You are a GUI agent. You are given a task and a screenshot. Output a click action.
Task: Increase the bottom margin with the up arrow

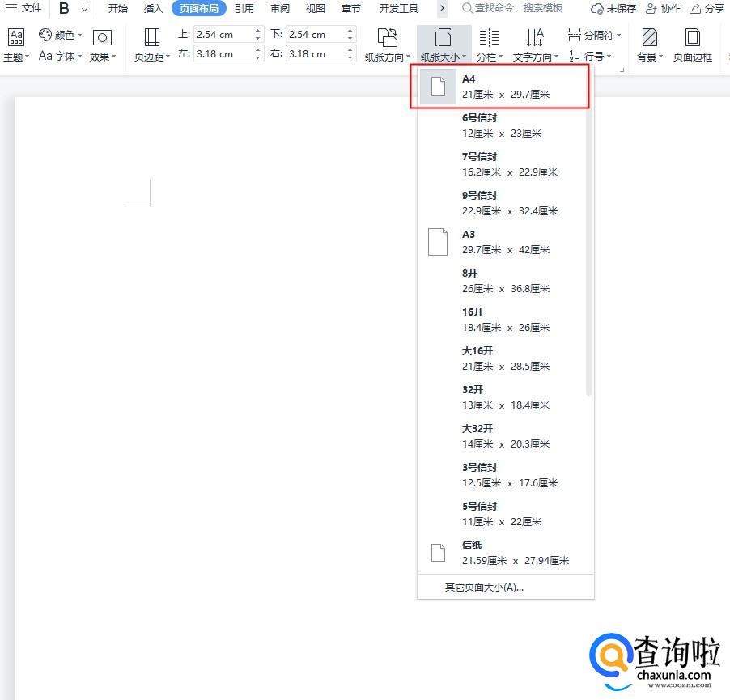(x=350, y=30)
